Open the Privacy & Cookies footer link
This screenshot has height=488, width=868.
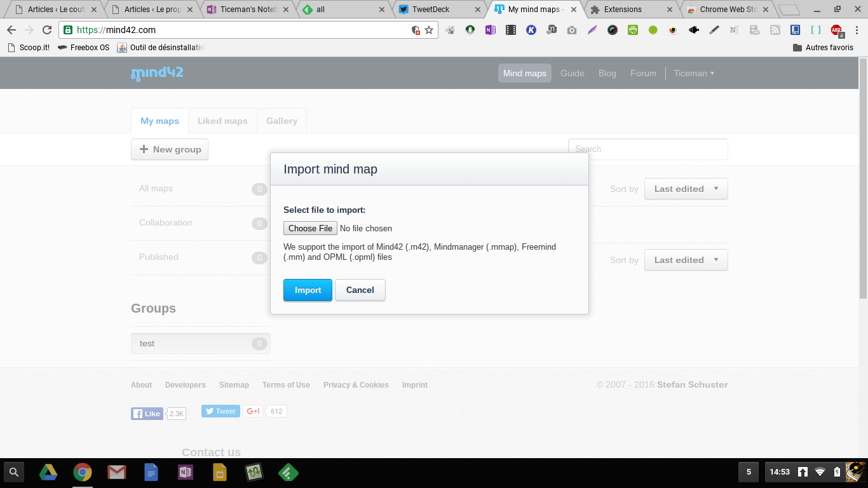356,385
